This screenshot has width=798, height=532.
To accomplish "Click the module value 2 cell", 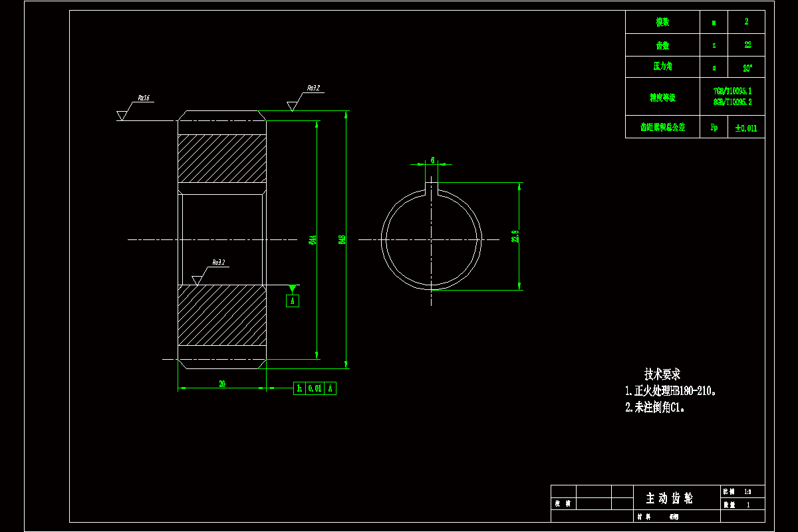I will click(x=747, y=22).
